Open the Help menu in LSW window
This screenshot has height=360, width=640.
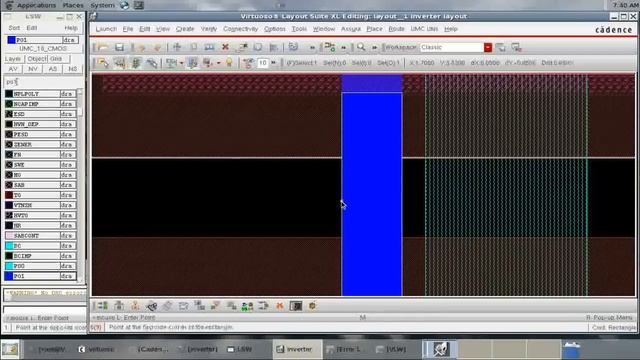pos(71,28)
